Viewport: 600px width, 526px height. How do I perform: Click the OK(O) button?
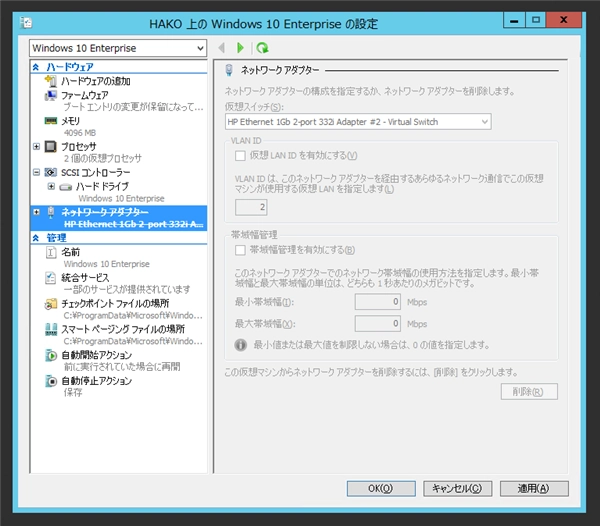381,489
